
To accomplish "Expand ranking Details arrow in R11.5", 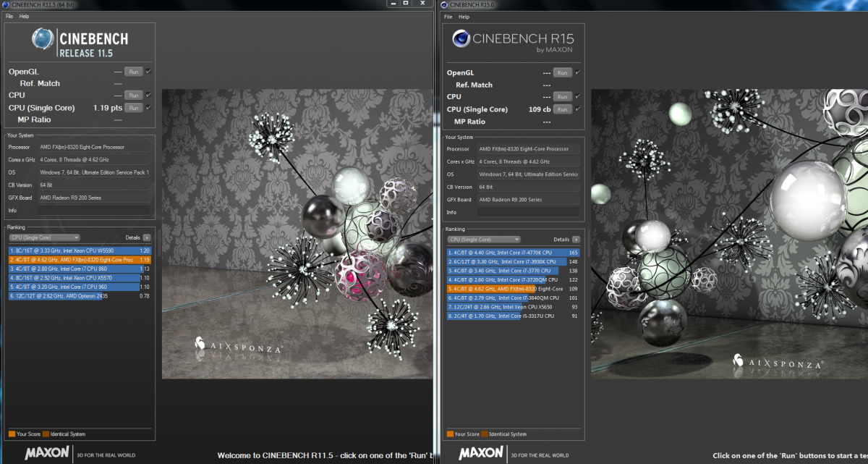I will tap(147, 237).
